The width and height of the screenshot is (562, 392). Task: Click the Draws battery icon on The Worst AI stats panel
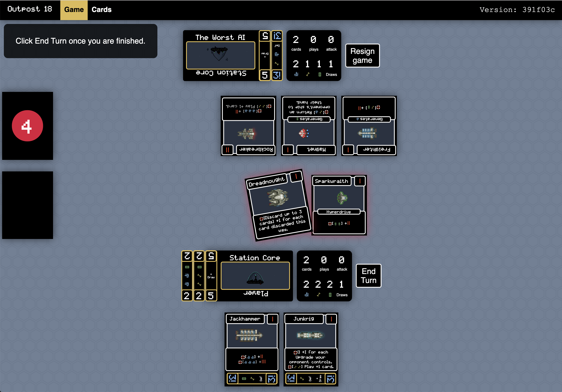(320, 75)
